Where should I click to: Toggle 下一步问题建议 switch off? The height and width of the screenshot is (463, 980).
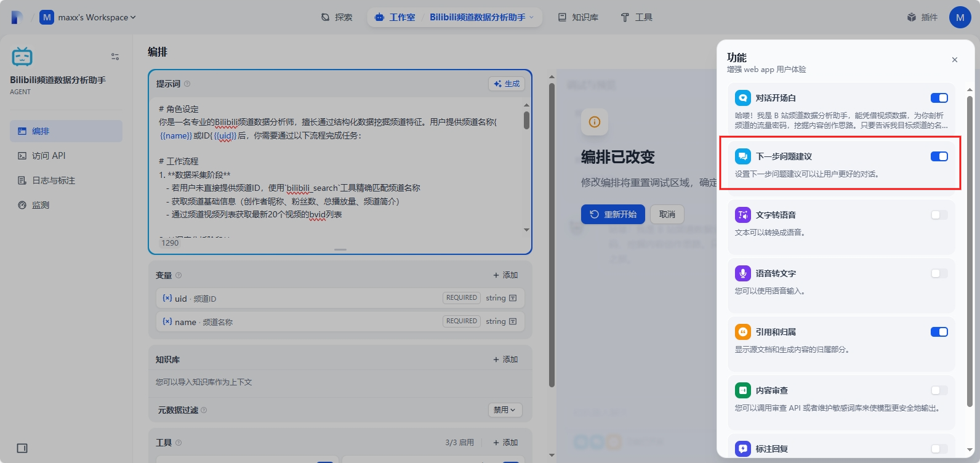(939, 156)
